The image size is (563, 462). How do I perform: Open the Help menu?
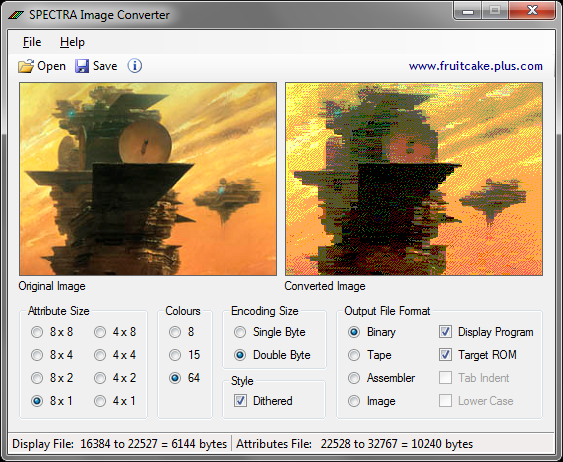pos(72,42)
